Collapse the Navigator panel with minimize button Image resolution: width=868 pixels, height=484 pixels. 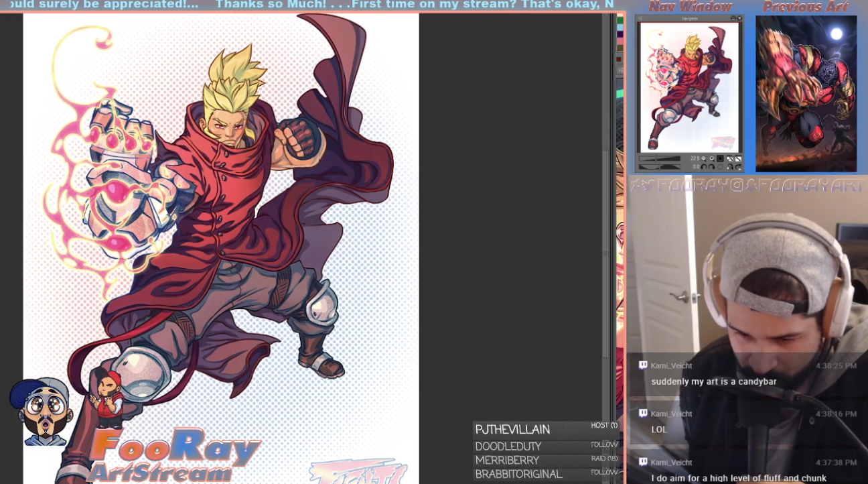[733, 18]
